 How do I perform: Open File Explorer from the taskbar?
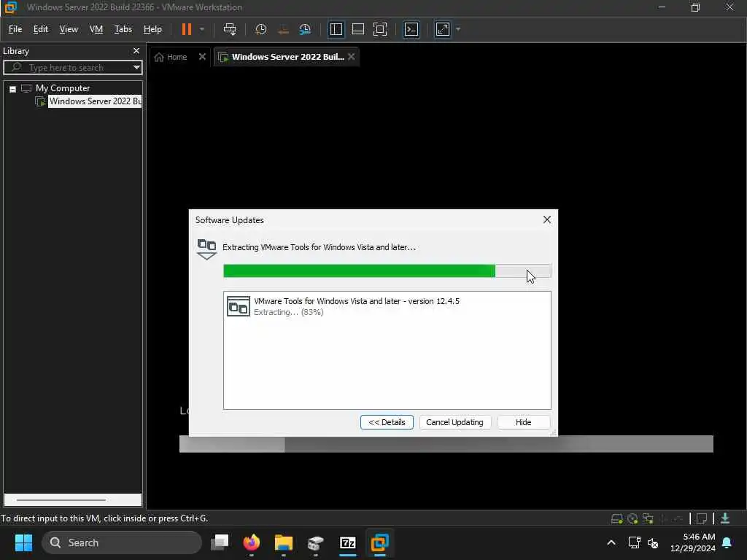point(284,542)
